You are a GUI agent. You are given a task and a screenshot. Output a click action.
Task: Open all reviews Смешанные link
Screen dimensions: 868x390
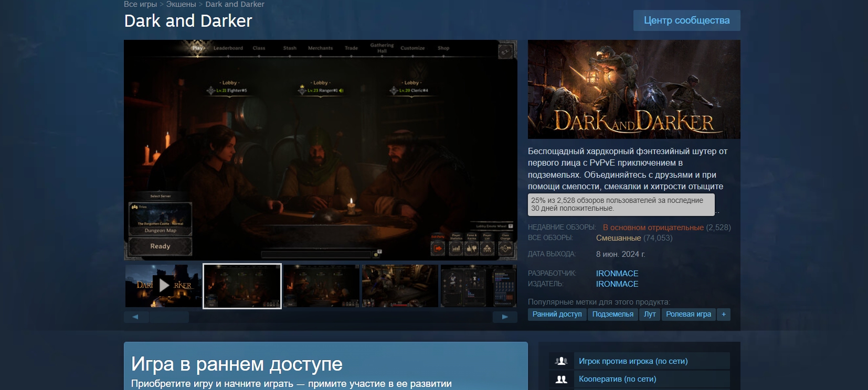tap(618, 238)
